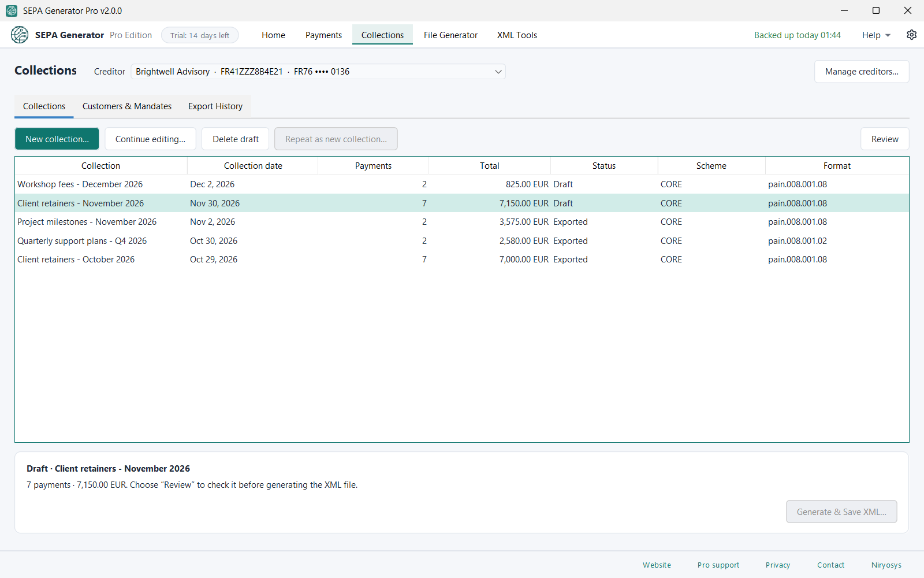This screenshot has width=924, height=578.
Task: Click the New collection... button
Action: pyautogui.click(x=57, y=139)
